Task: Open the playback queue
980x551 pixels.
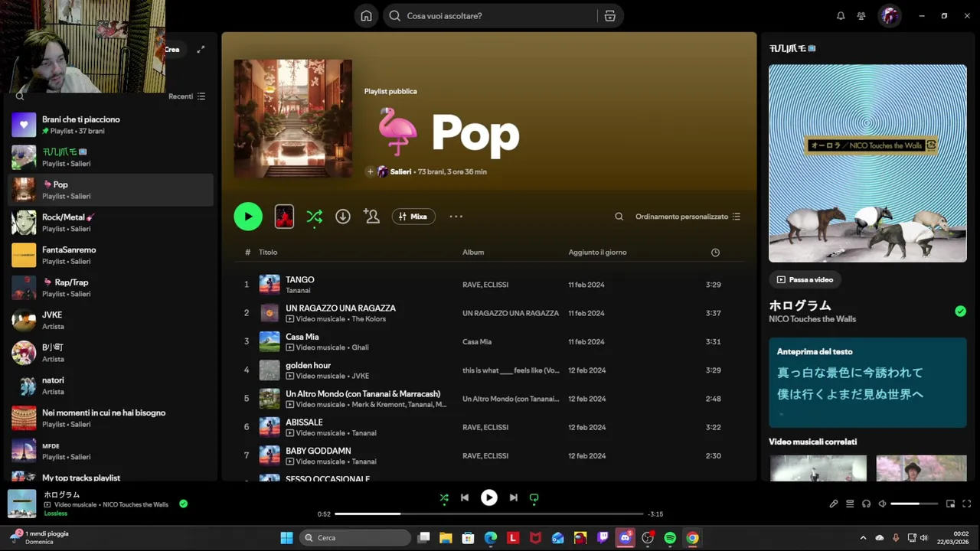Action: coord(850,504)
